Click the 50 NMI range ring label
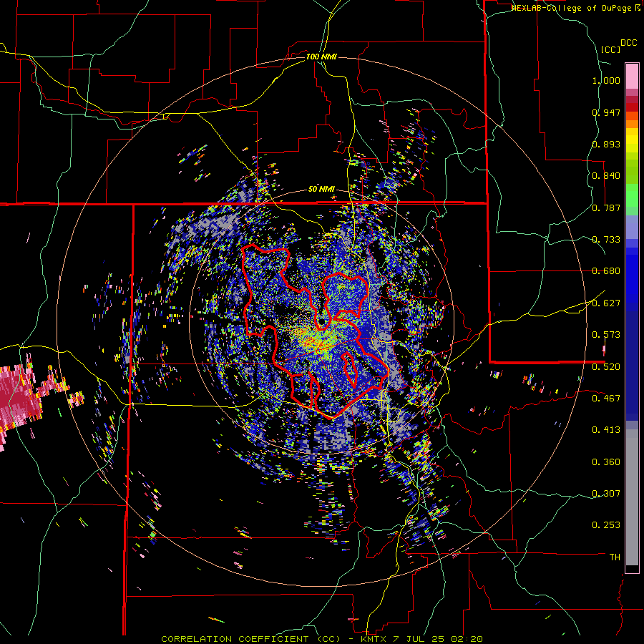The image size is (644, 644). [x=321, y=190]
